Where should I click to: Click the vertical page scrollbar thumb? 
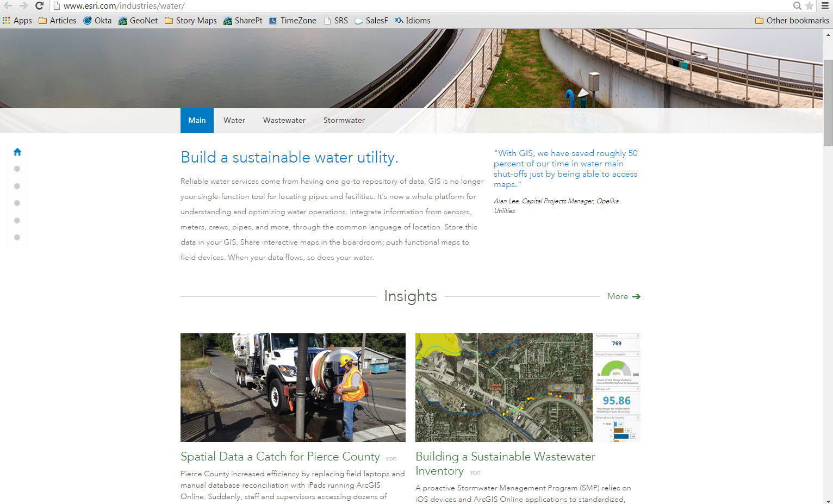click(828, 102)
